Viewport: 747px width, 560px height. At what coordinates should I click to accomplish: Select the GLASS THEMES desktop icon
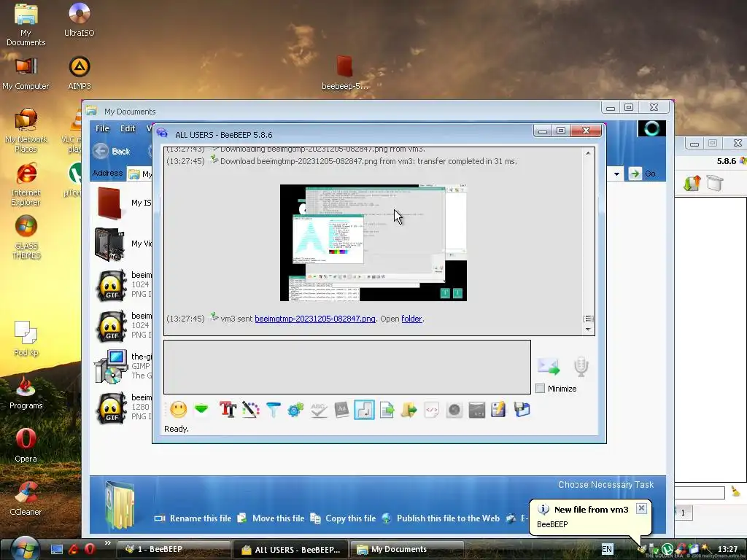pyautogui.click(x=26, y=237)
